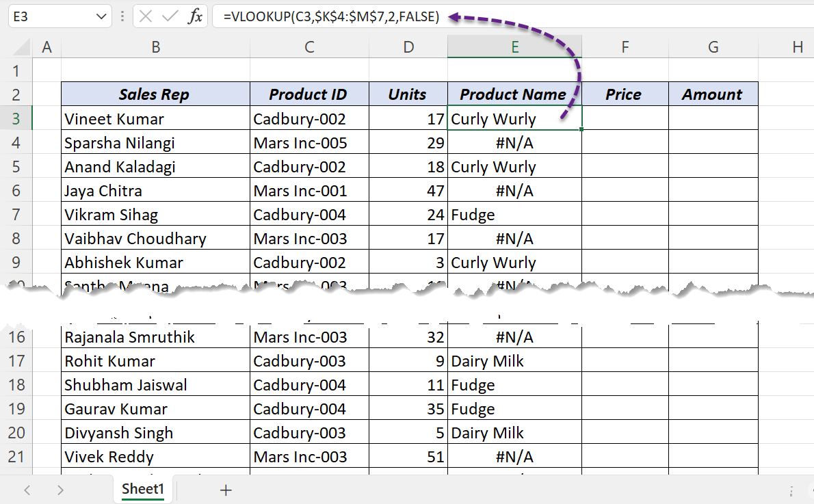Select the Product Name header cell
Viewport: 814px width, 504px height.
click(x=514, y=94)
